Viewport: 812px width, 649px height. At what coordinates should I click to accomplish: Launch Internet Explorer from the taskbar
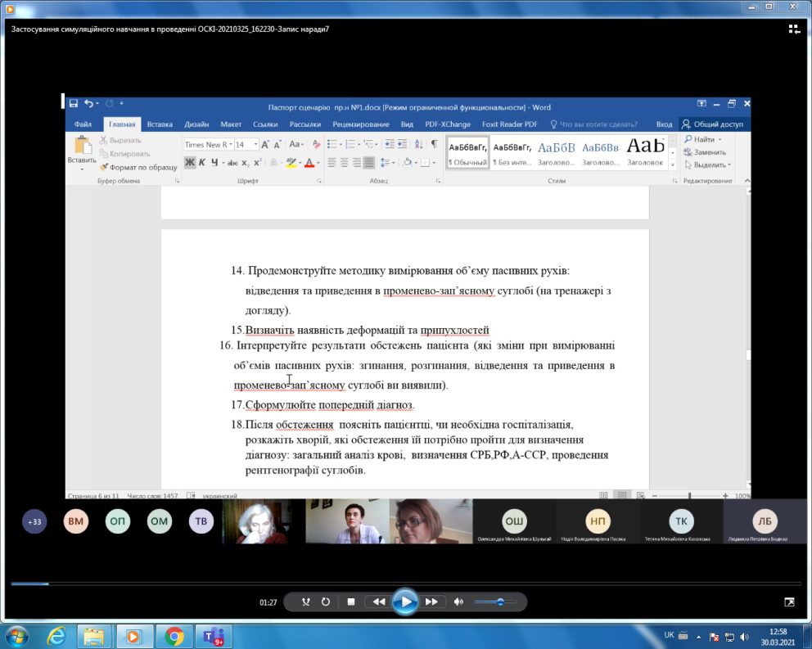click(x=56, y=636)
